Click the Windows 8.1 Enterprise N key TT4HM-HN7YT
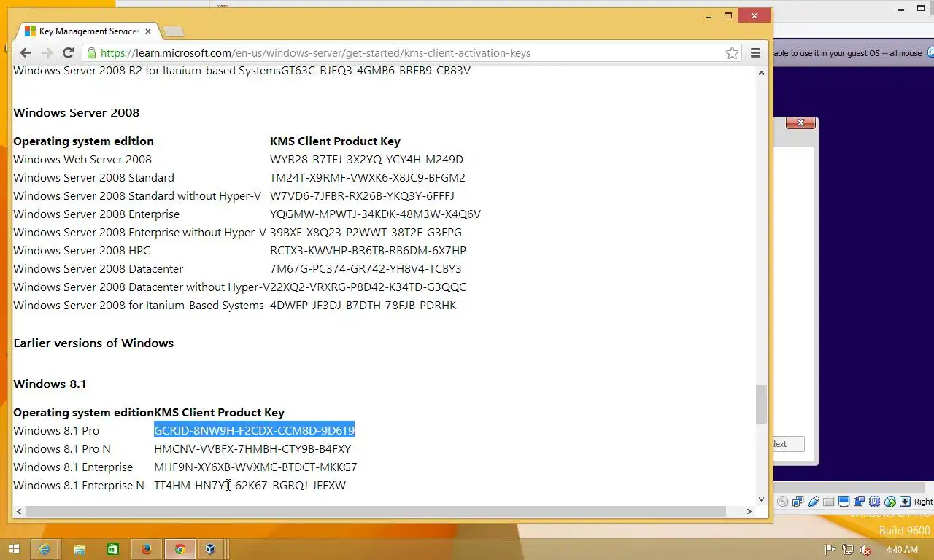 tap(250, 485)
